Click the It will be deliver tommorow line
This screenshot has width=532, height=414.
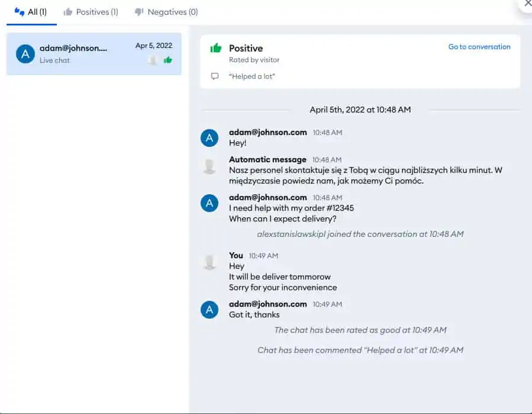pyautogui.click(x=279, y=277)
